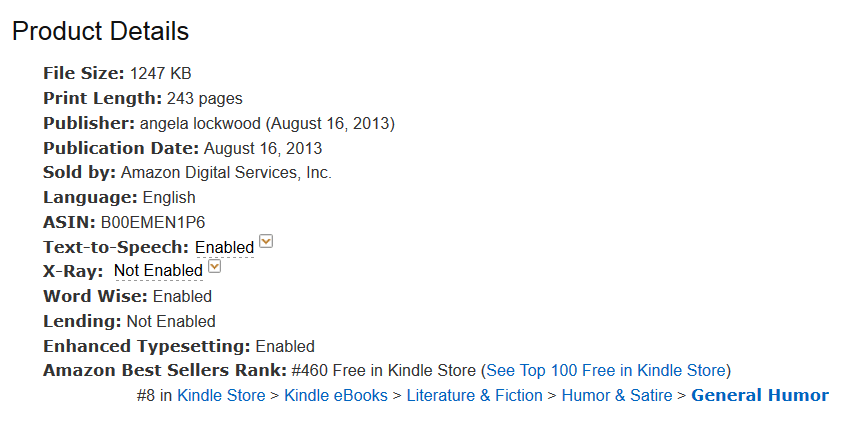
Task: Click the Sold by Amazon Digital Services text
Action: tap(226, 172)
